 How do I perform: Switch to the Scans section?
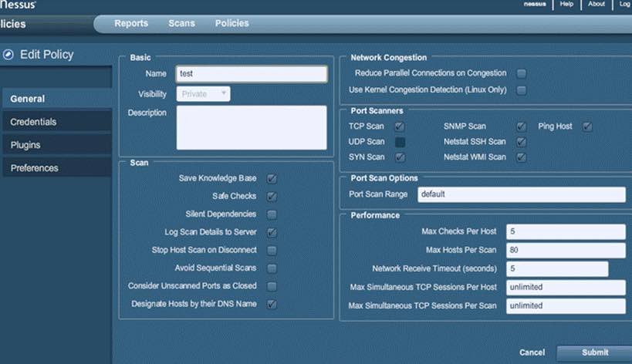coord(181,23)
